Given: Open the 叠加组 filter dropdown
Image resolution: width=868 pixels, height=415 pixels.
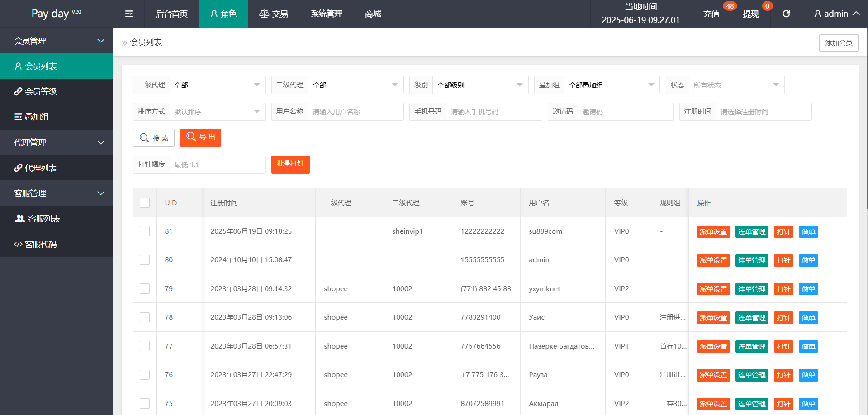Looking at the screenshot, I should (x=612, y=85).
